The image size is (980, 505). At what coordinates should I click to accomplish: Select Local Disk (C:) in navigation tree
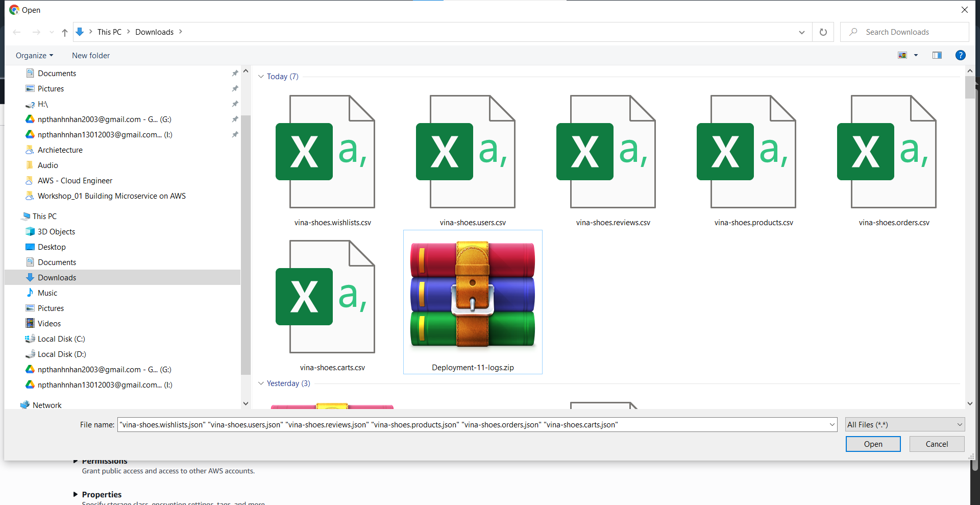point(61,339)
